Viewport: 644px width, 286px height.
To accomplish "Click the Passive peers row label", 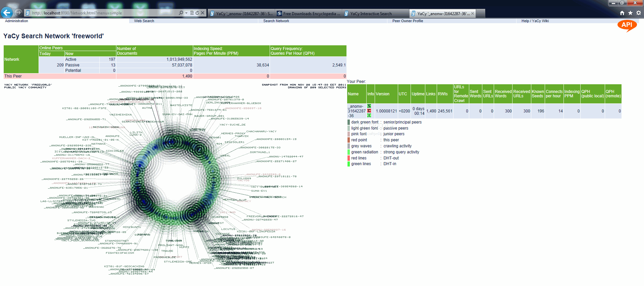I will (x=72, y=65).
